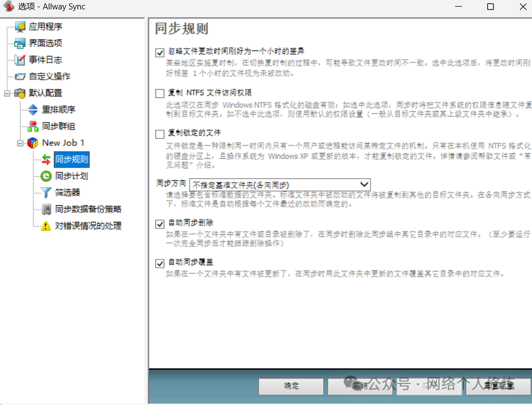Uncheck the 自动同步删除 checkbox
The image size is (532, 405).
[x=160, y=223]
